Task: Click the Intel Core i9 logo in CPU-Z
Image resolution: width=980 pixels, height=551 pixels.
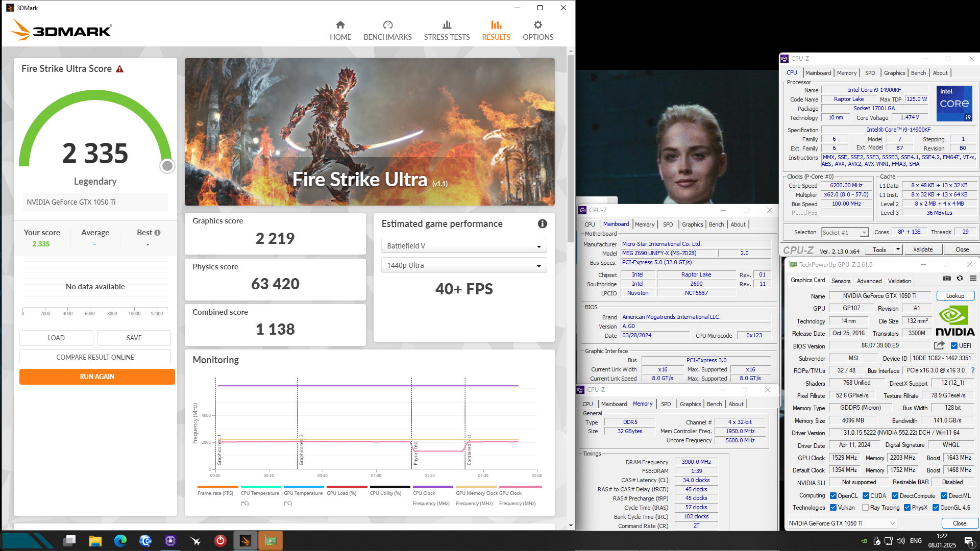Action: pyautogui.click(x=954, y=104)
